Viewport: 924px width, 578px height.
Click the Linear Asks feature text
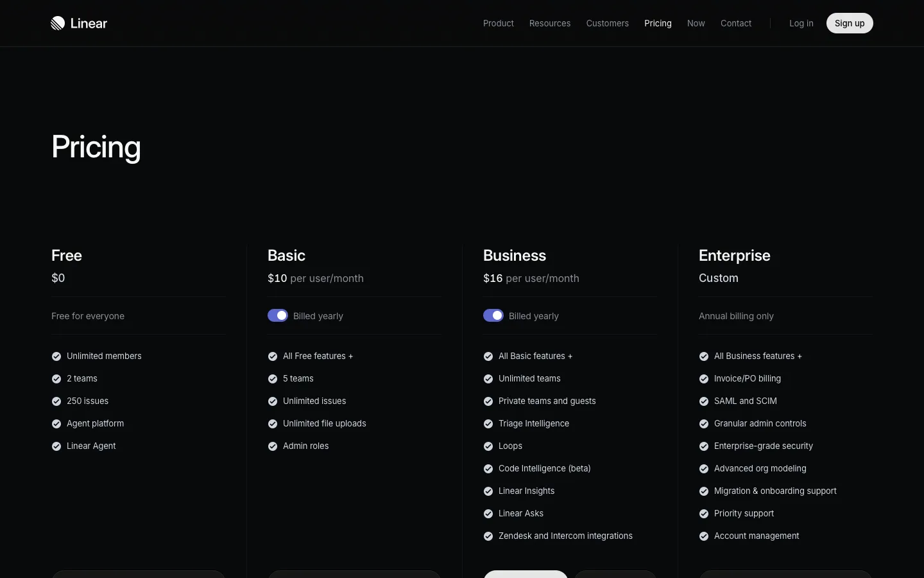521,514
